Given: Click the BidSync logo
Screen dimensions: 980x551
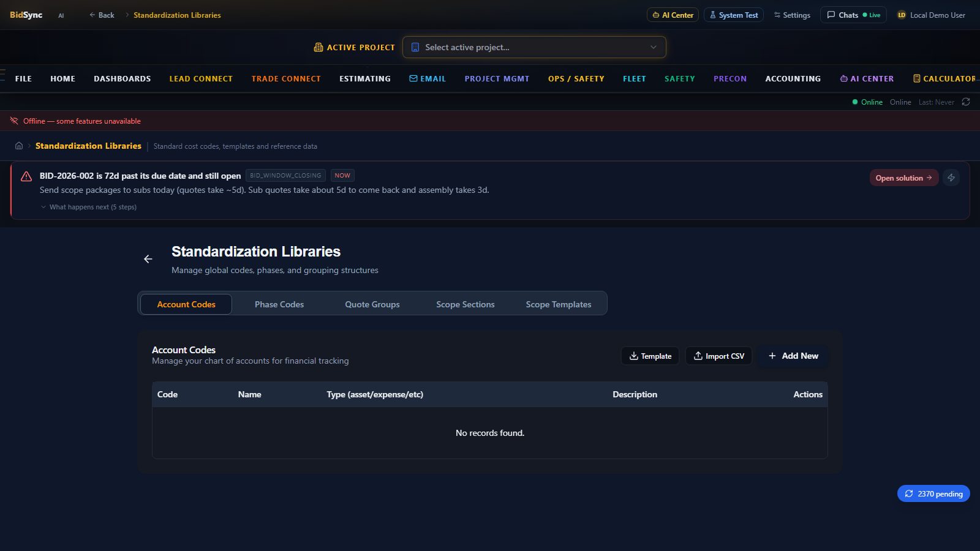Looking at the screenshot, I should (x=26, y=15).
